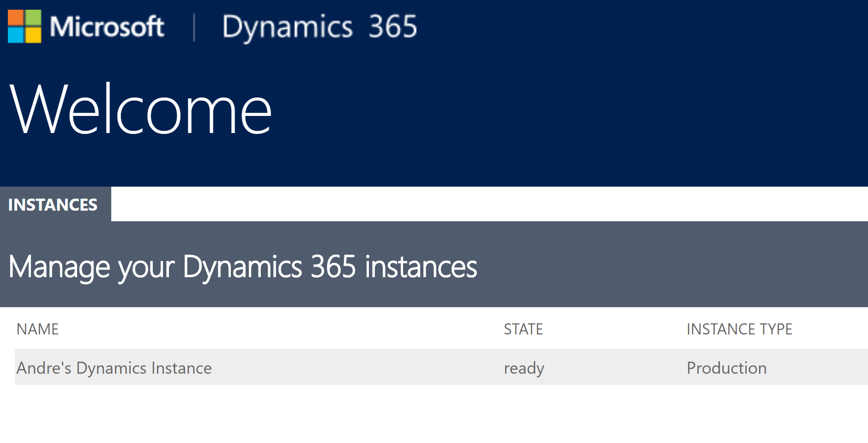Viewport: 868px width, 443px height.
Task: Sort by the NAME column header
Action: click(x=37, y=329)
